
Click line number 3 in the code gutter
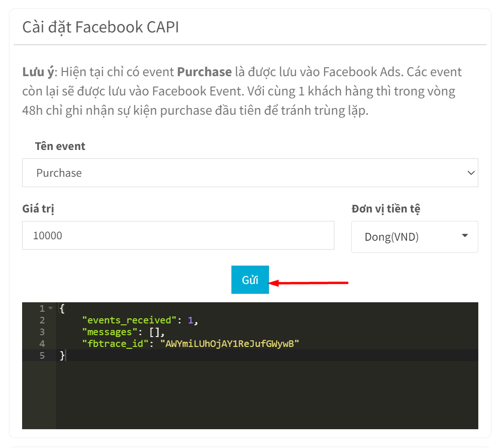point(42,332)
